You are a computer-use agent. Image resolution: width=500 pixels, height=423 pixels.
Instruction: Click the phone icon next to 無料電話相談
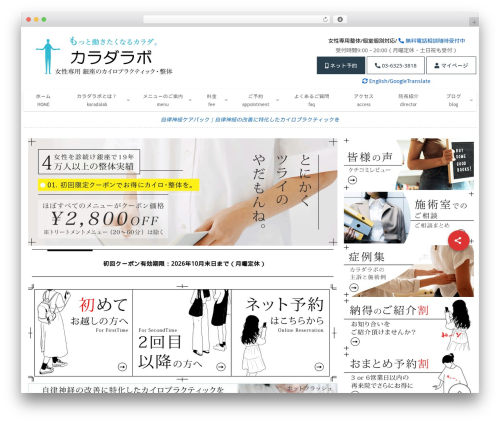point(401,41)
